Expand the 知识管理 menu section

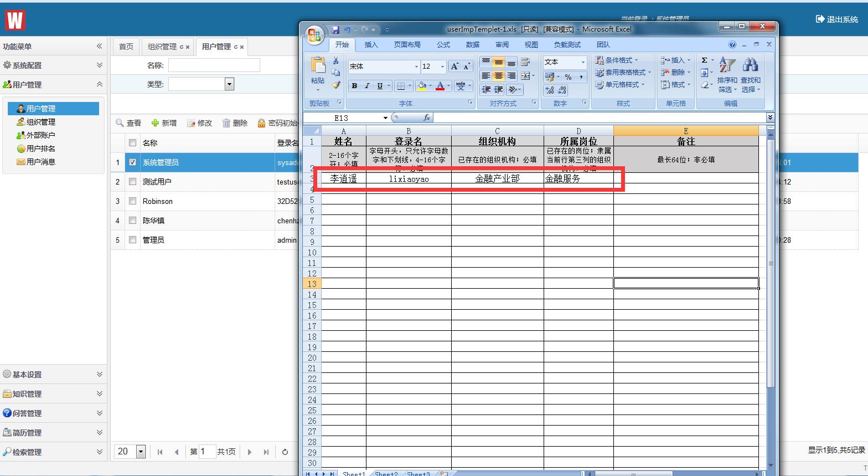(x=100, y=394)
